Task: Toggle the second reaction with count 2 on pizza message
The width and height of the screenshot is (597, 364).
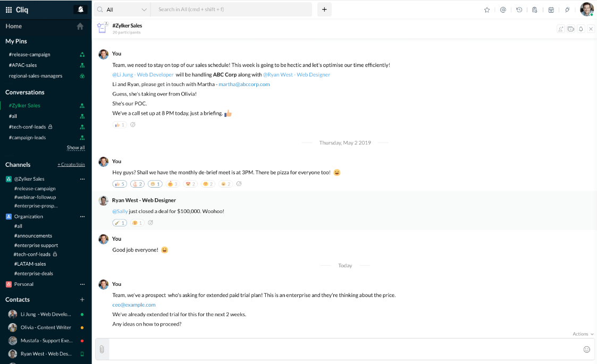Action: [x=138, y=184]
